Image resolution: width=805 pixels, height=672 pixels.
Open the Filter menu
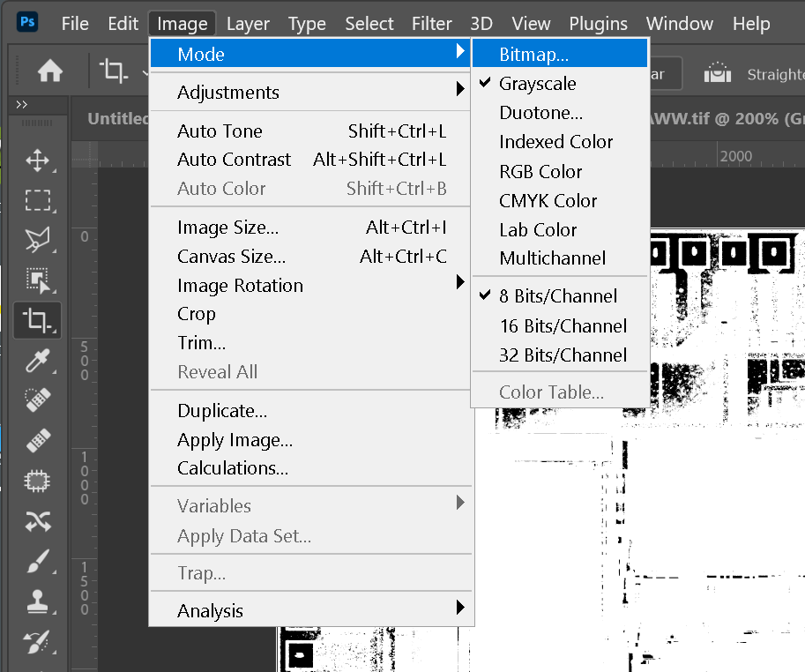(x=431, y=24)
